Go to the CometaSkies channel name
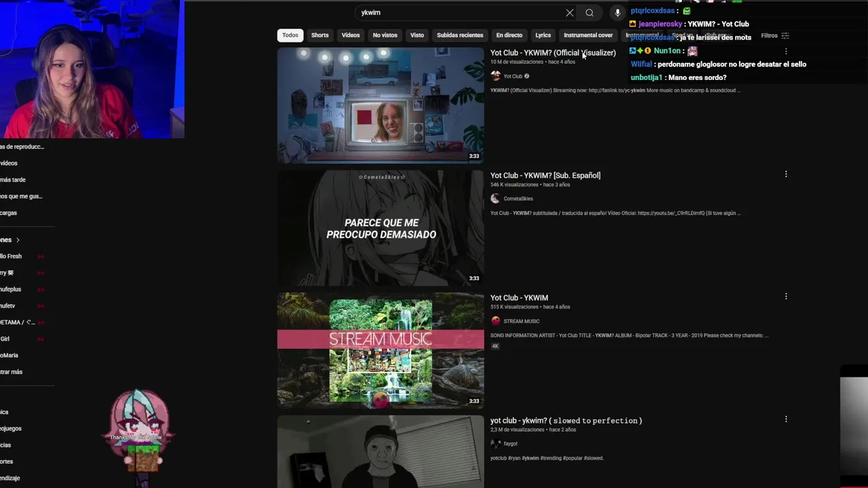 (x=518, y=199)
